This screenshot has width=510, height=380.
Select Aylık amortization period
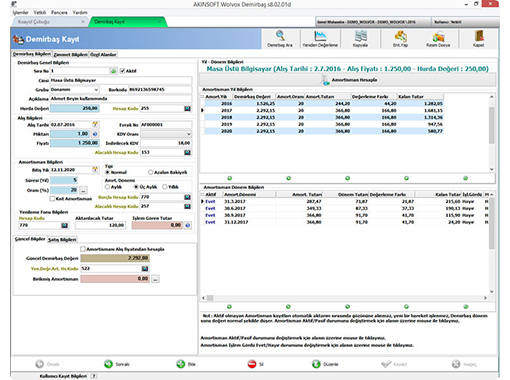tap(107, 187)
